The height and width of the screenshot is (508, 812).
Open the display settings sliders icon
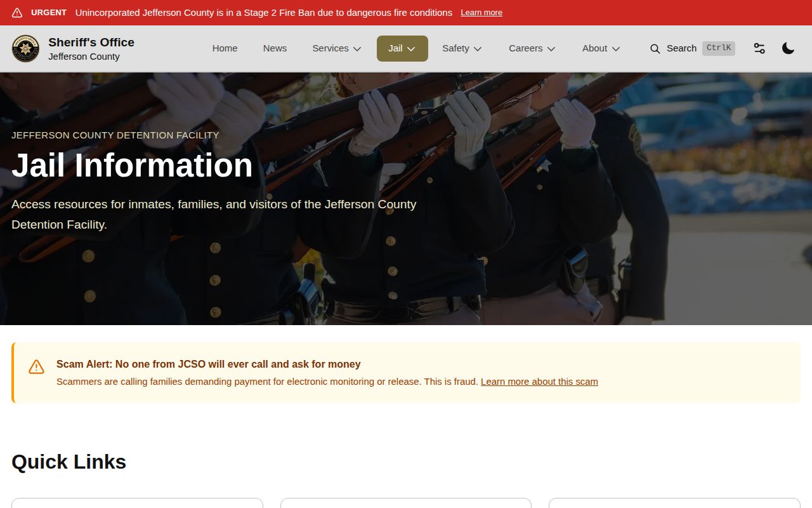pyautogui.click(x=759, y=48)
